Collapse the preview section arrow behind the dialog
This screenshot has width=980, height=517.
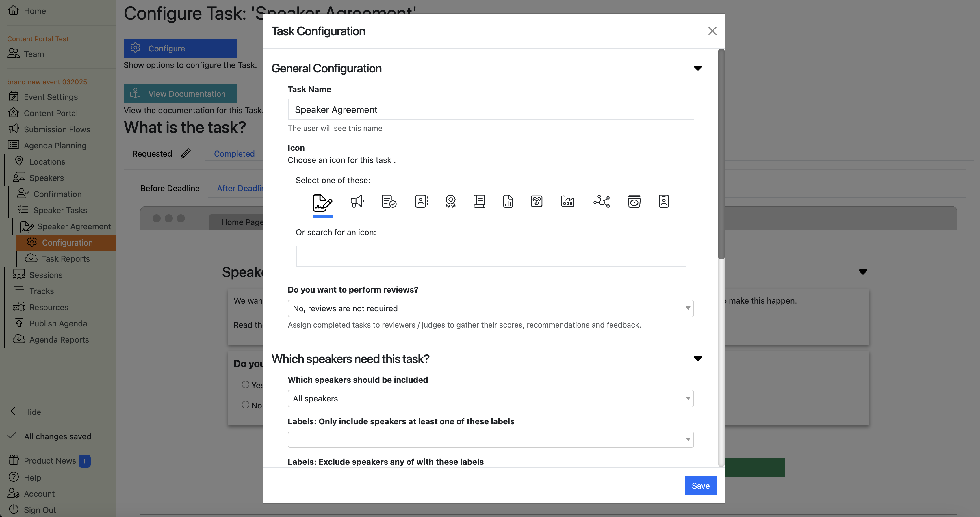pos(863,272)
